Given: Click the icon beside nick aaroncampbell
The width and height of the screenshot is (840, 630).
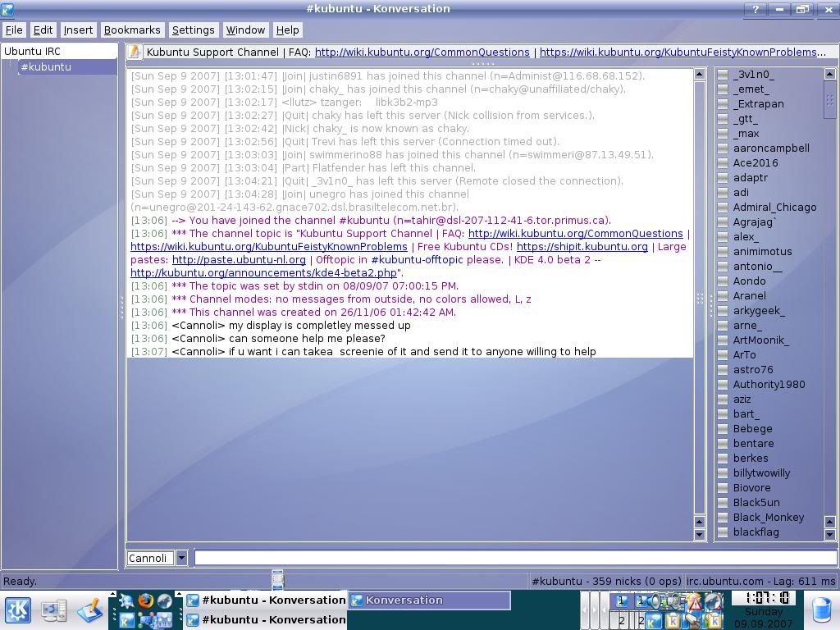Looking at the screenshot, I should click(723, 148).
